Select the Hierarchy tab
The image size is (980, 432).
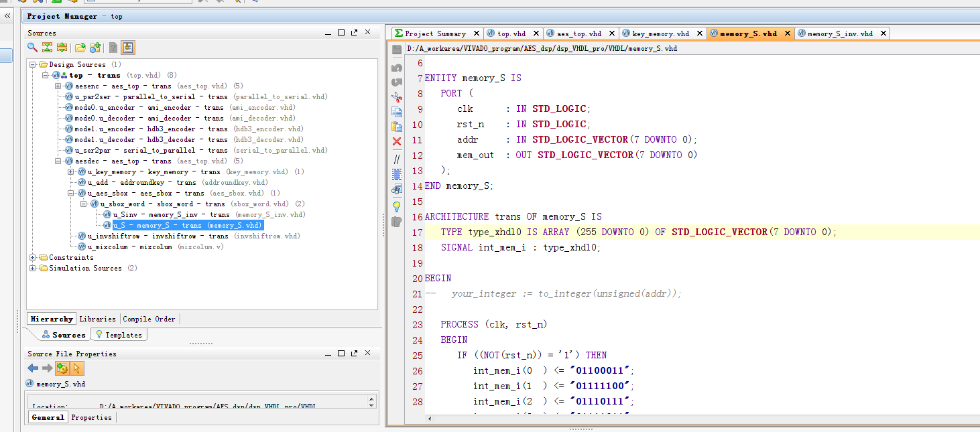coord(52,319)
